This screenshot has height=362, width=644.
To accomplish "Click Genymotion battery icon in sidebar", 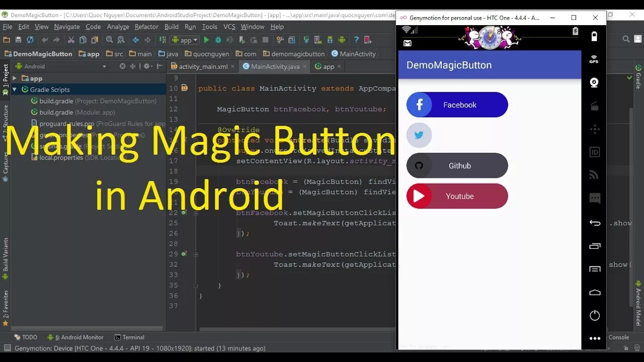I will point(594,36).
